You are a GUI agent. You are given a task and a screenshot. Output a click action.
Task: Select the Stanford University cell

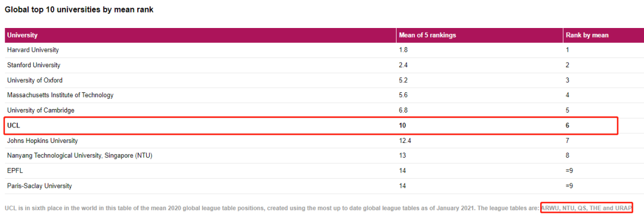pos(33,65)
